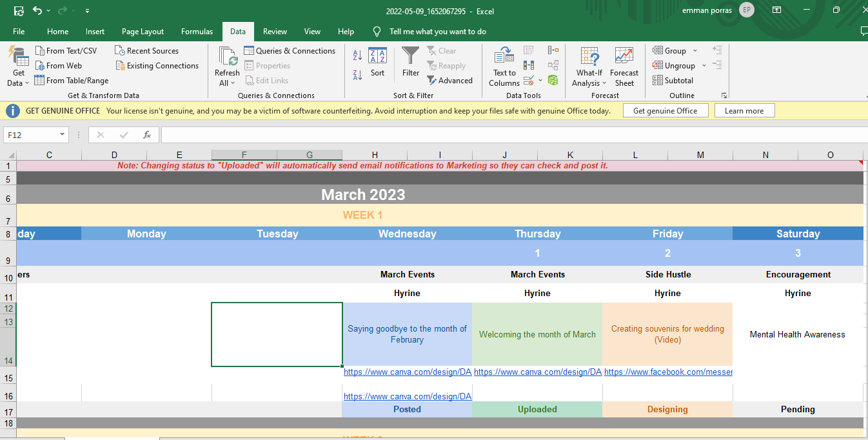Go to the Page Layout tab

tap(143, 31)
